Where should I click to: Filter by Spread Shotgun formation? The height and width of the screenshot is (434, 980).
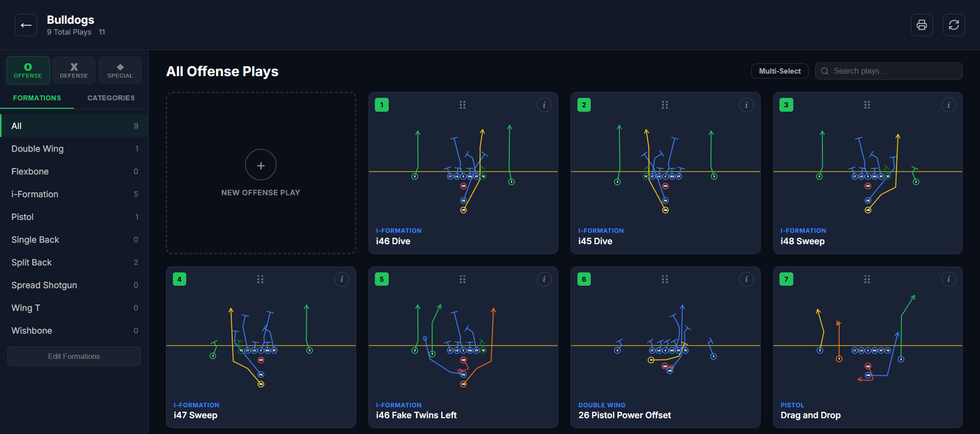click(x=74, y=285)
